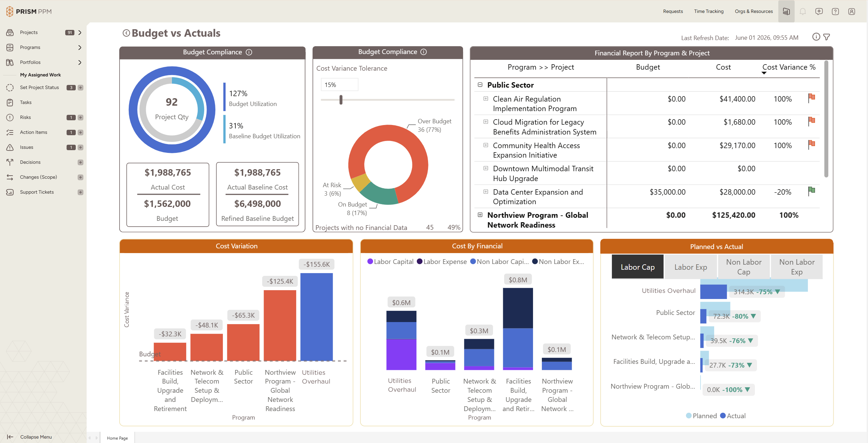Open the filter funnel icon
Screen dimensions: 868x443
click(827, 37)
